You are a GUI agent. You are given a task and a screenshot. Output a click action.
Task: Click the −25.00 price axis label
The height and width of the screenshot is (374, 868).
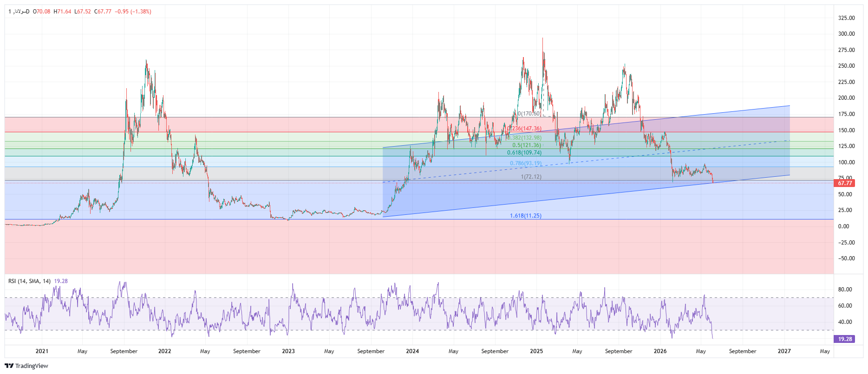click(846, 243)
